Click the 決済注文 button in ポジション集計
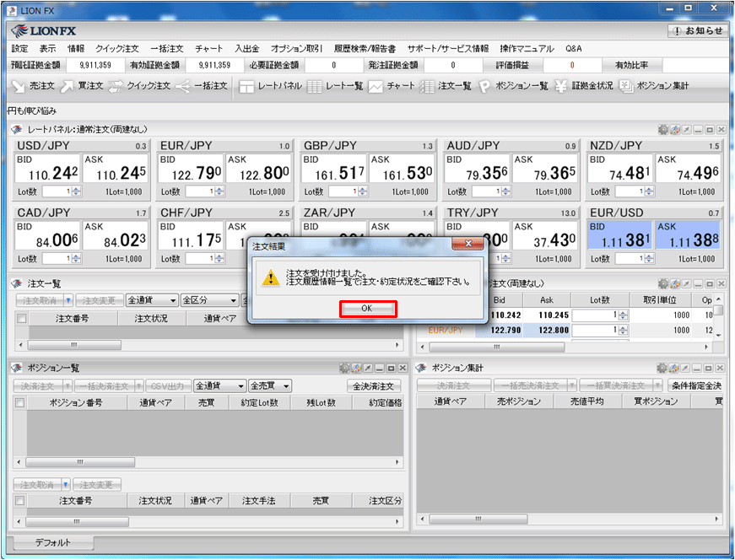Image resolution: width=735 pixels, height=560 pixels. pos(454,386)
